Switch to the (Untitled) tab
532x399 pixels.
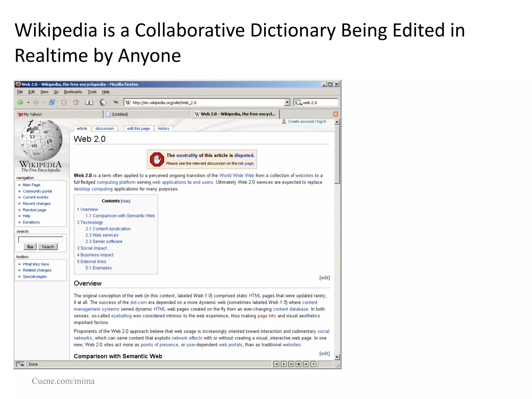pos(148,114)
